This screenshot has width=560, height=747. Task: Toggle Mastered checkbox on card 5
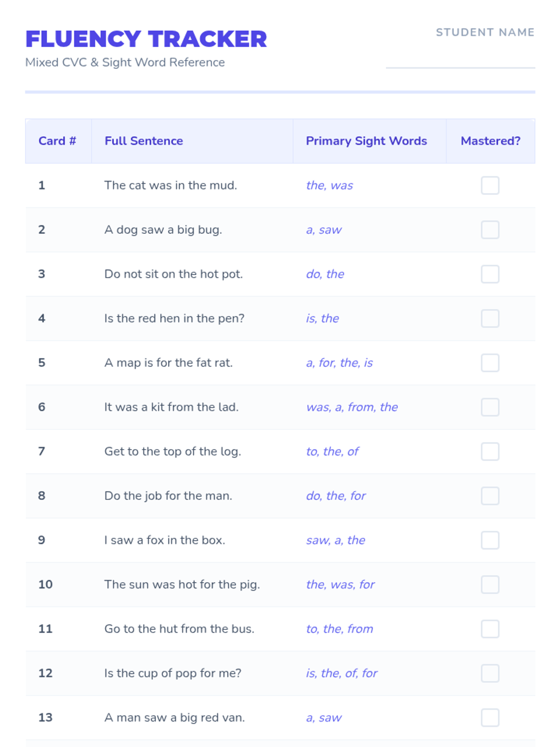(x=490, y=363)
